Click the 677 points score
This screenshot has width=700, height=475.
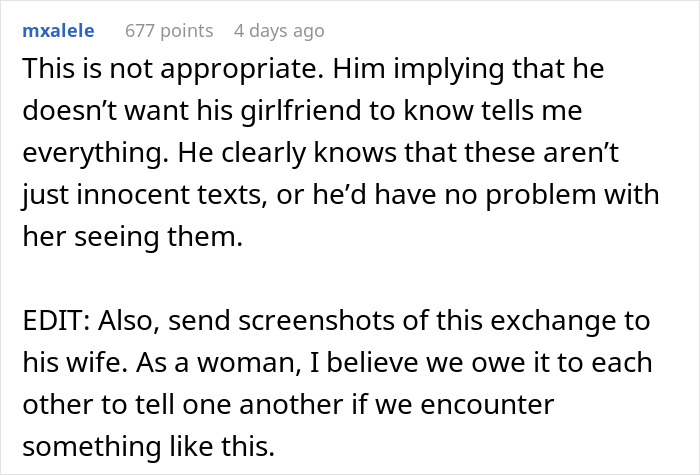pyautogui.click(x=169, y=31)
